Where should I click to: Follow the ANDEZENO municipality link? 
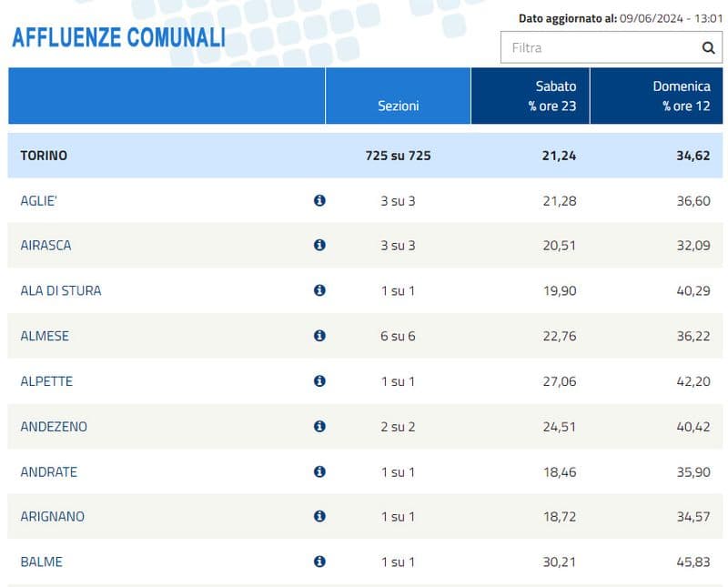[x=54, y=426]
